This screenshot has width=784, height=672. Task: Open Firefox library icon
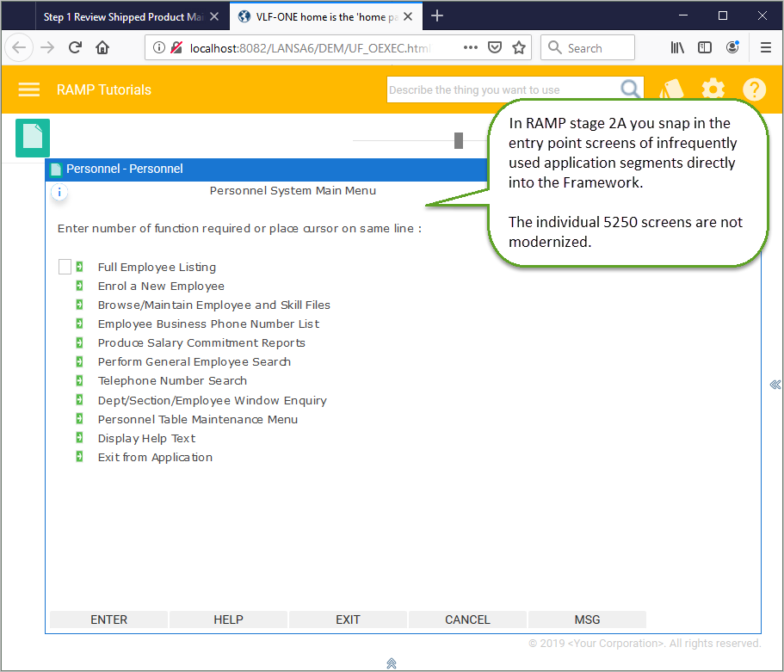coord(677,47)
